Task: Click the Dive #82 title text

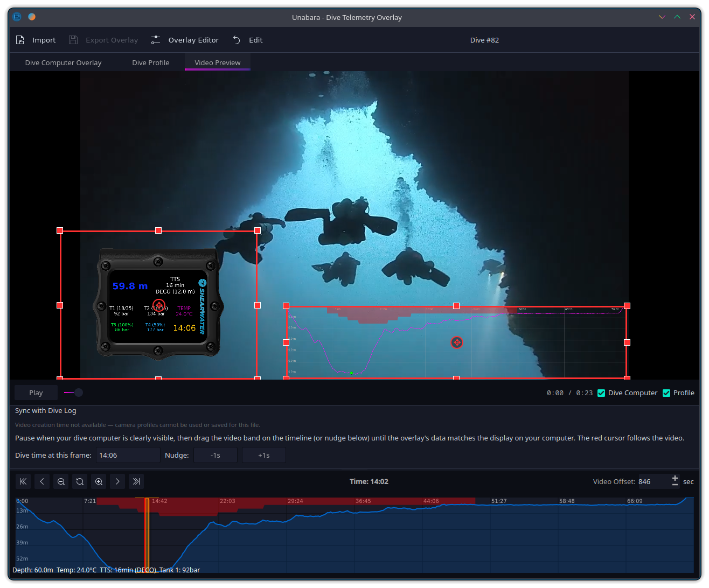Action: tap(484, 40)
